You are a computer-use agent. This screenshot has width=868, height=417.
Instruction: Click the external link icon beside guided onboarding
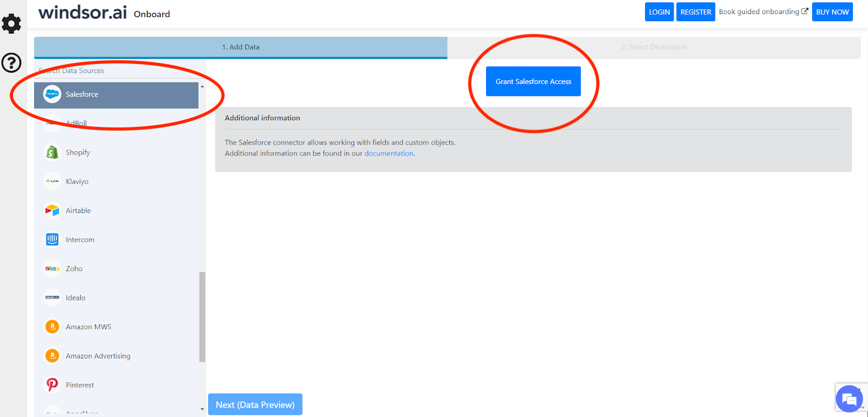pyautogui.click(x=805, y=11)
